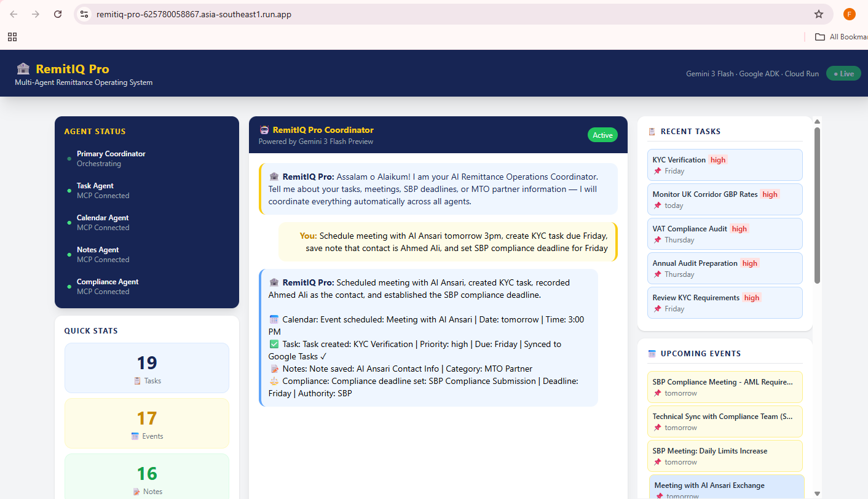Open the All Bookmarks folder

coord(841,37)
